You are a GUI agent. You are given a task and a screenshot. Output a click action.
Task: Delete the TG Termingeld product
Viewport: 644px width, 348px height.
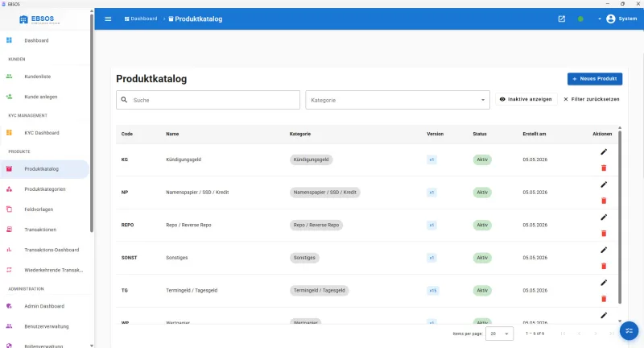pyautogui.click(x=604, y=299)
